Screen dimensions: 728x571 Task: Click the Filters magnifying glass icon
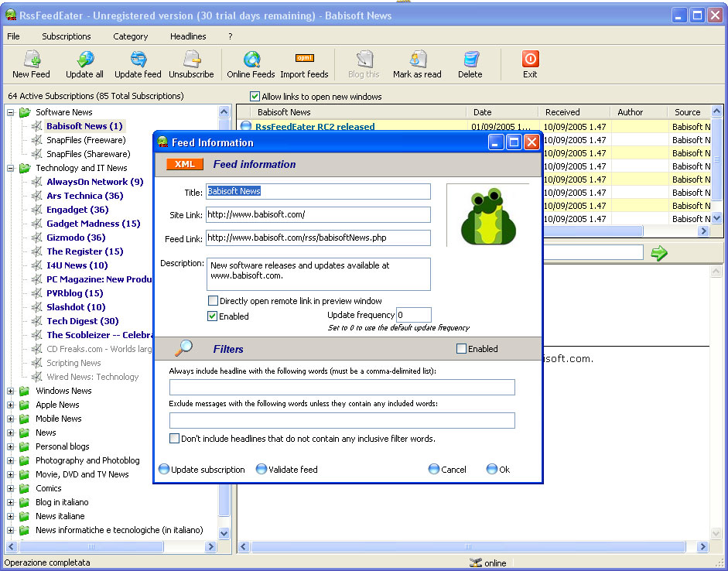[184, 347]
